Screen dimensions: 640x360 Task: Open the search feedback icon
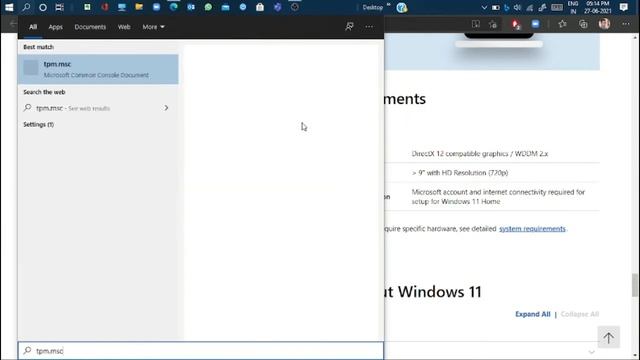[349, 27]
